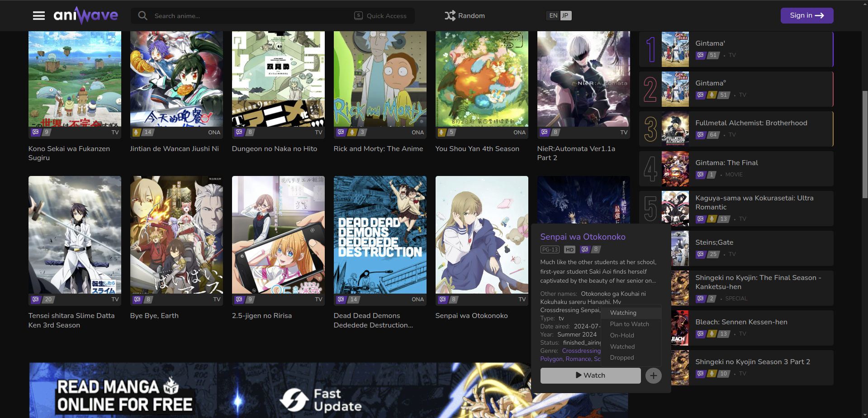Click the aniwave logo

pos(86,15)
